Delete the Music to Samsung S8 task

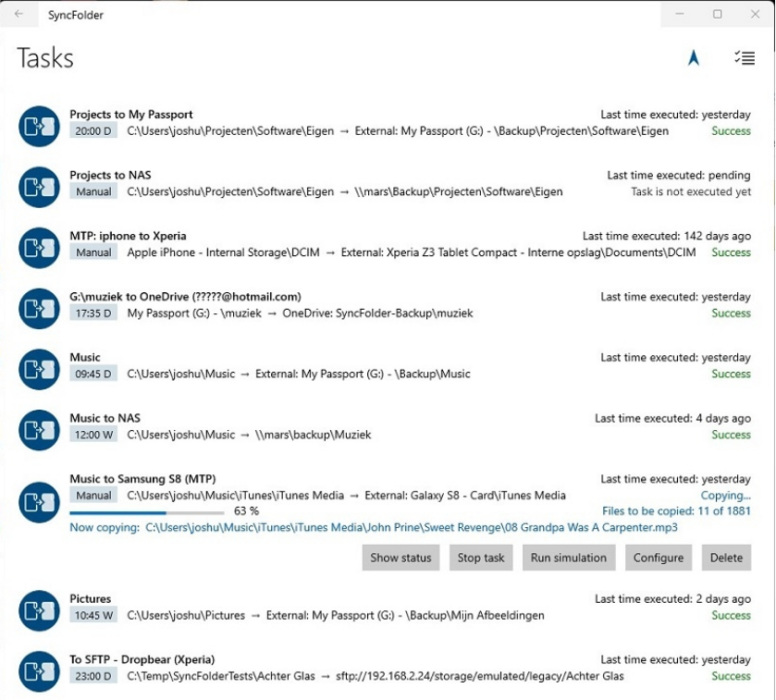click(726, 558)
